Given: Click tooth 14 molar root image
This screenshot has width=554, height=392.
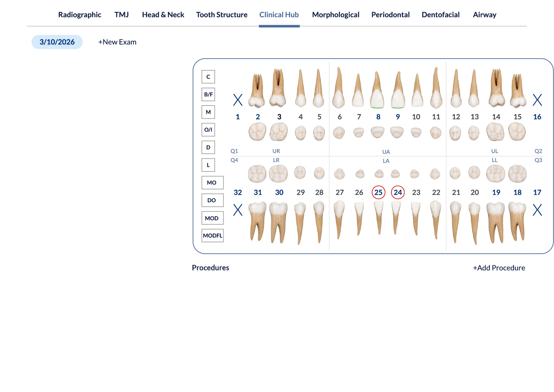Looking at the screenshot, I should click(x=496, y=88).
